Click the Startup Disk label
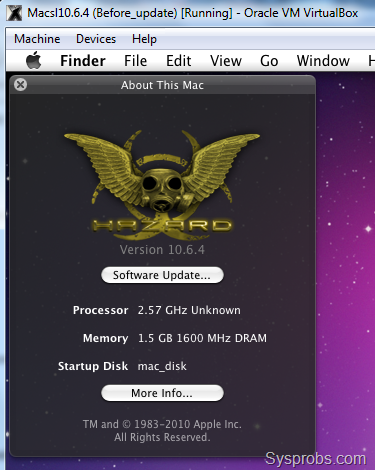The image size is (375, 470). click(93, 366)
